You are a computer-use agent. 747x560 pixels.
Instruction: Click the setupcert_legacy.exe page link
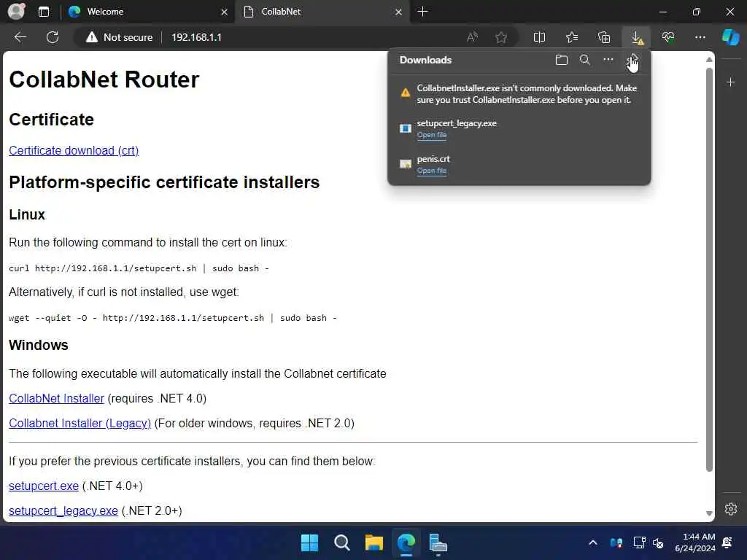coord(63,511)
